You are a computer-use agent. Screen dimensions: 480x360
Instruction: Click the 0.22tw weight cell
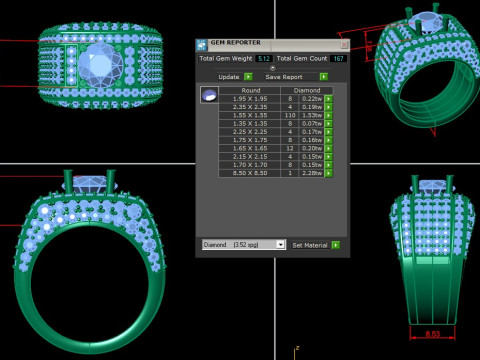point(312,99)
